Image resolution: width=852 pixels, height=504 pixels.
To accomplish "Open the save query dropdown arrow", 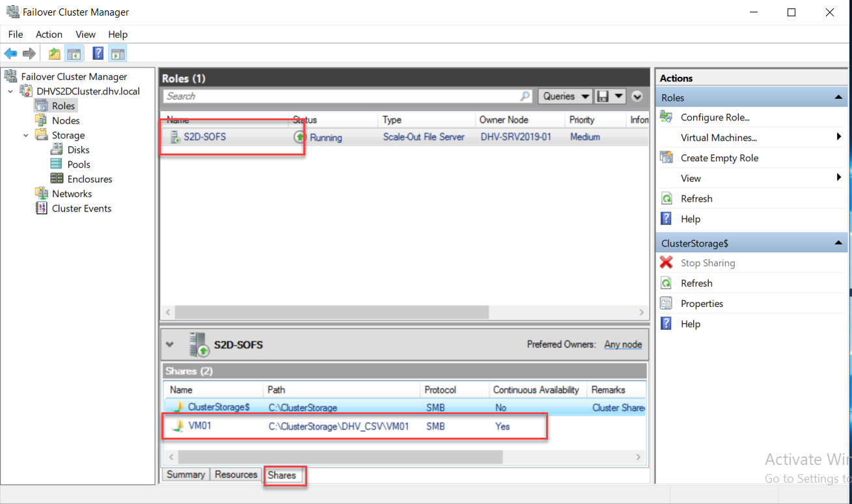I will pyautogui.click(x=618, y=96).
